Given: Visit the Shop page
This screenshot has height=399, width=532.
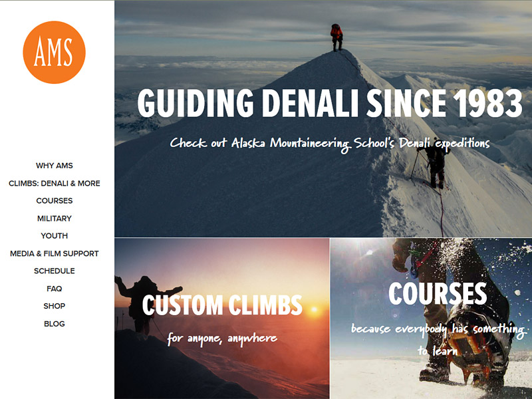Looking at the screenshot, I should (55, 306).
